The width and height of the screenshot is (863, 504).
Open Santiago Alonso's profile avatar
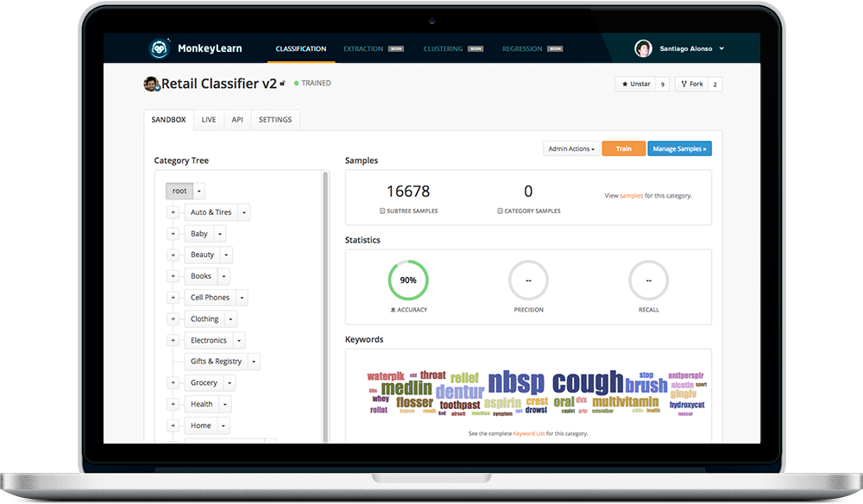click(x=643, y=49)
